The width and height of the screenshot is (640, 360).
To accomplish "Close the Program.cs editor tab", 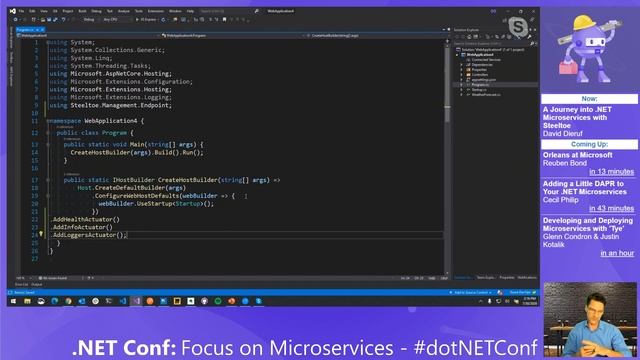I will (42, 30).
